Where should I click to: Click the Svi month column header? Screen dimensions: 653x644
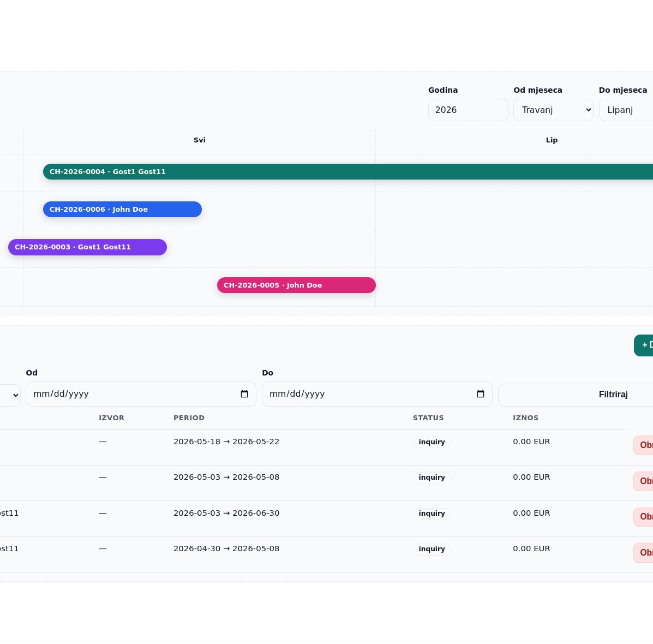tap(200, 140)
